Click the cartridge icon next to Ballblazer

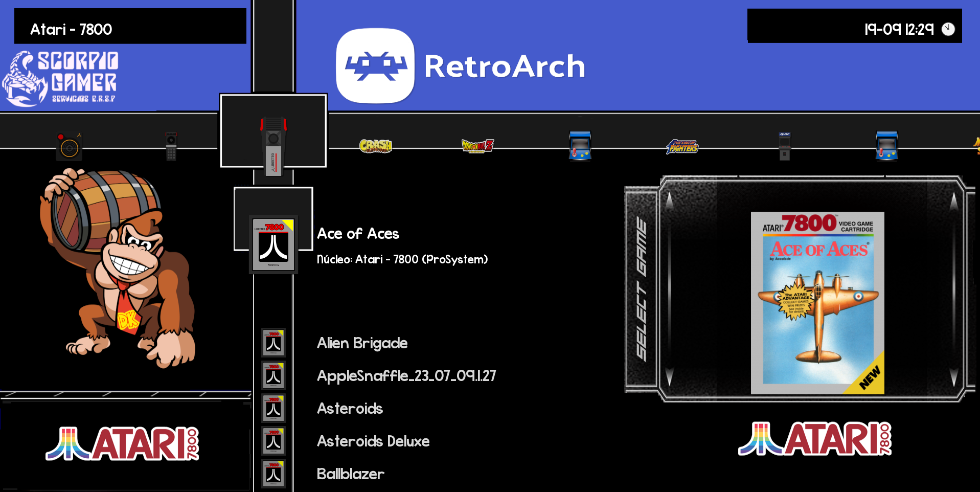tap(274, 474)
